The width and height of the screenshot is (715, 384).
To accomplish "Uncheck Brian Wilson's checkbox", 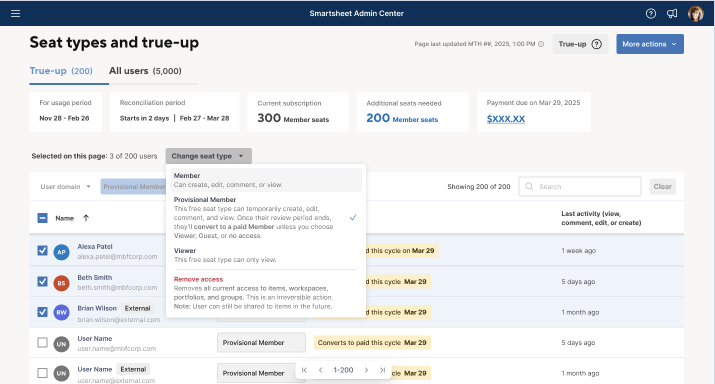I will 42,312.
